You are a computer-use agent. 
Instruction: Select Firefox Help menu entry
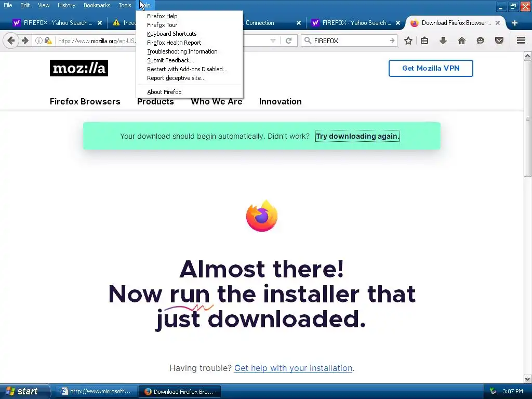189,16
